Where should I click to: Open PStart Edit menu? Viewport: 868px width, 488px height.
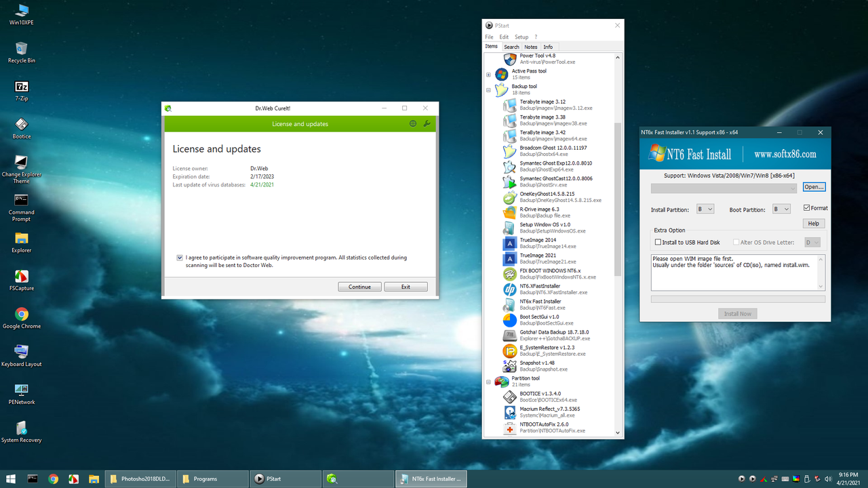click(504, 37)
